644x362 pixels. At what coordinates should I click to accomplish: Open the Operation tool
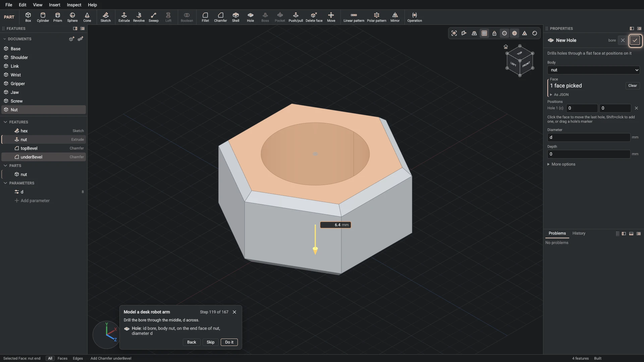pyautogui.click(x=415, y=17)
